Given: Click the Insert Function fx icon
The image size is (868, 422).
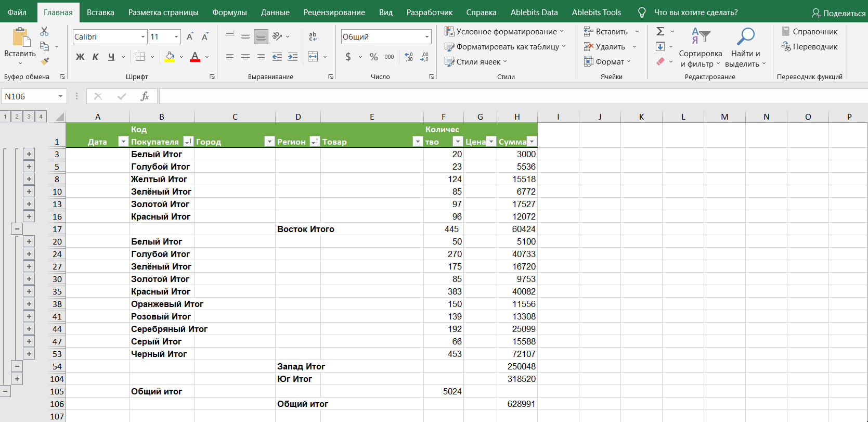Looking at the screenshot, I should pyautogui.click(x=145, y=96).
